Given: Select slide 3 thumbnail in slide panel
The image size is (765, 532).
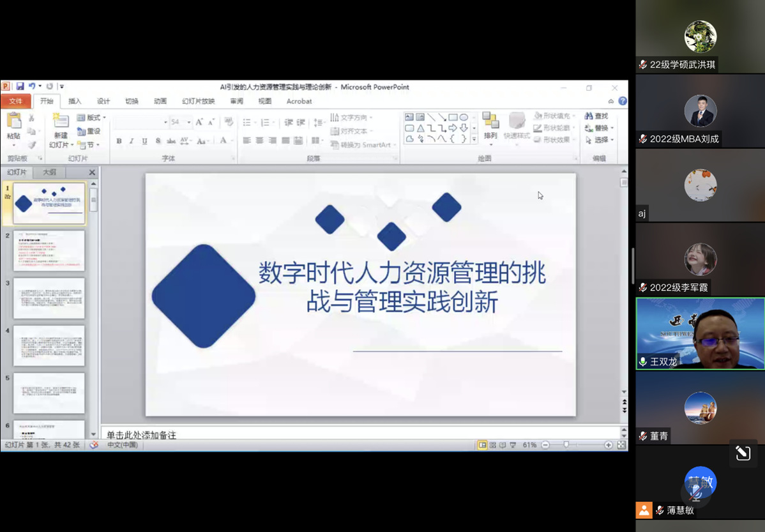Looking at the screenshot, I should tap(49, 298).
